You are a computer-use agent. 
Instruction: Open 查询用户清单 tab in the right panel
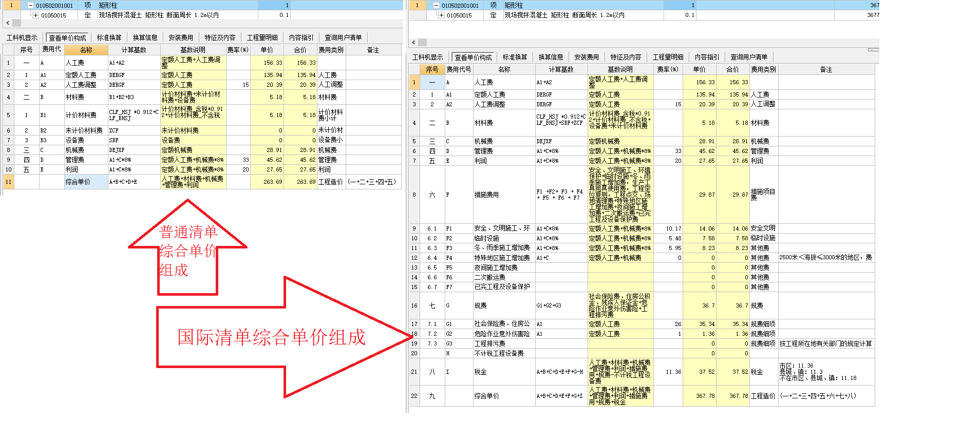749,57
